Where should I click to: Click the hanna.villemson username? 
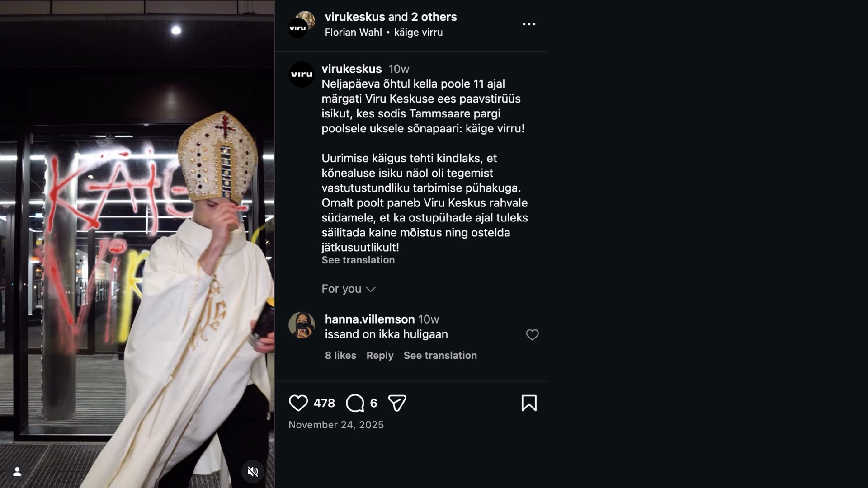click(369, 319)
